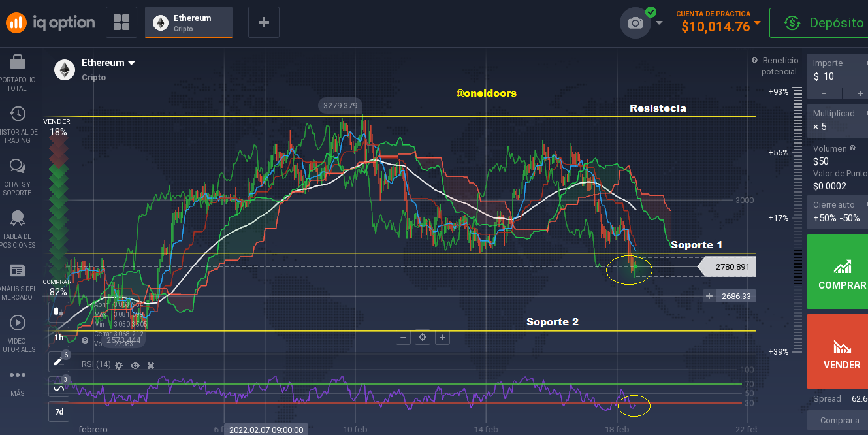This screenshot has height=435, width=868.
Task: Click the COMPRAR 82% sentiment label
Action: [x=57, y=287]
